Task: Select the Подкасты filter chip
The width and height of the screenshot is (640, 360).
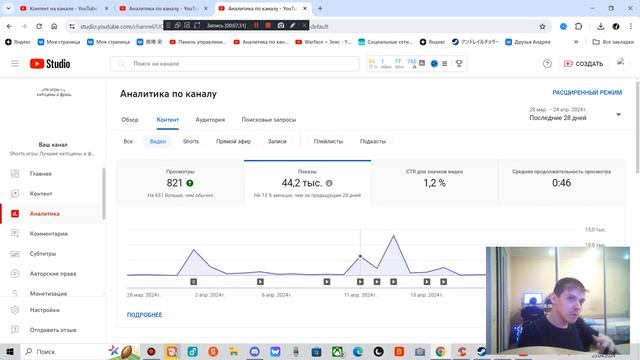Action: coord(373,141)
